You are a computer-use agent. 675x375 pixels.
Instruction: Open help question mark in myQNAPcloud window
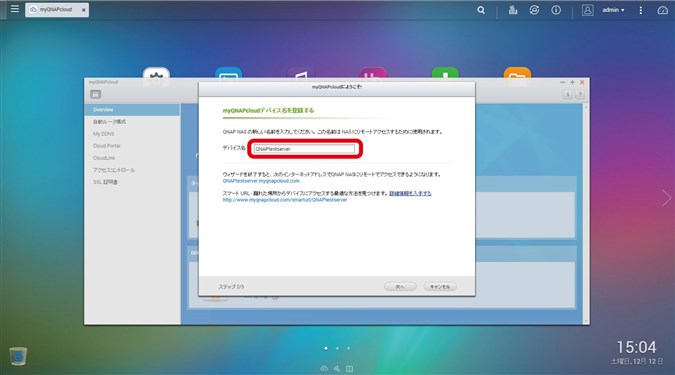tap(580, 94)
